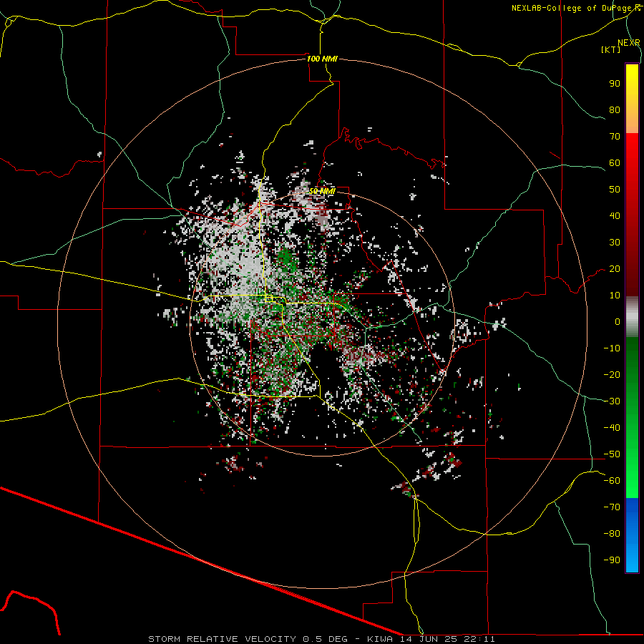Pick the yellow top segment of velocity scale
Viewport: 644px width, 644px height.
click(632, 99)
